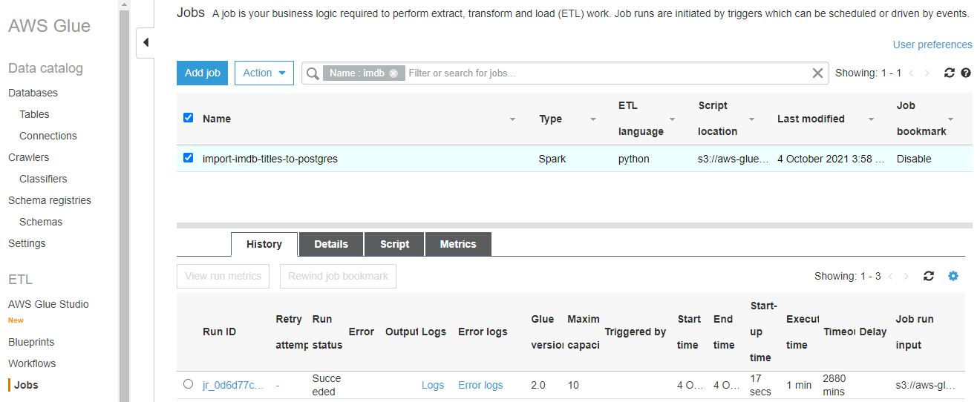
Task: Go to previous page of job runs
Action: [889, 276]
